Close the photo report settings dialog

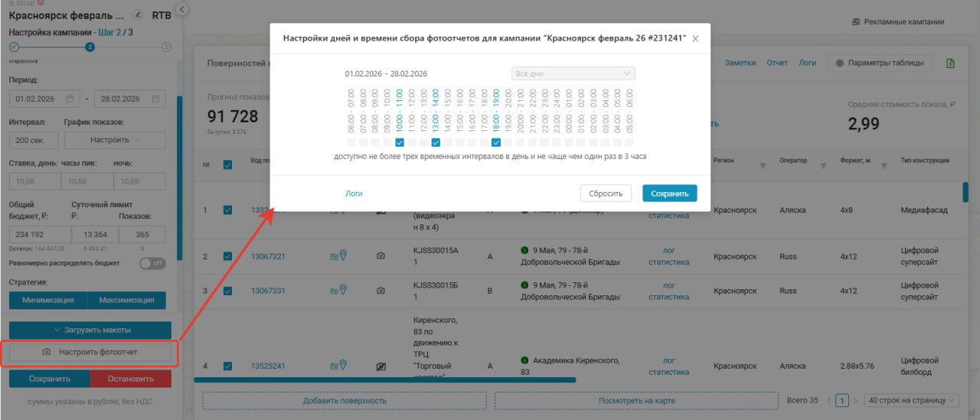click(695, 38)
